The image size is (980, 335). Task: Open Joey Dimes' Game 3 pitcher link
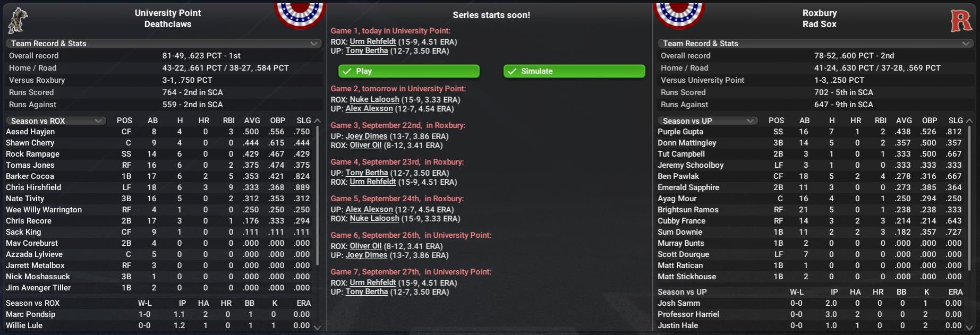coord(367,136)
